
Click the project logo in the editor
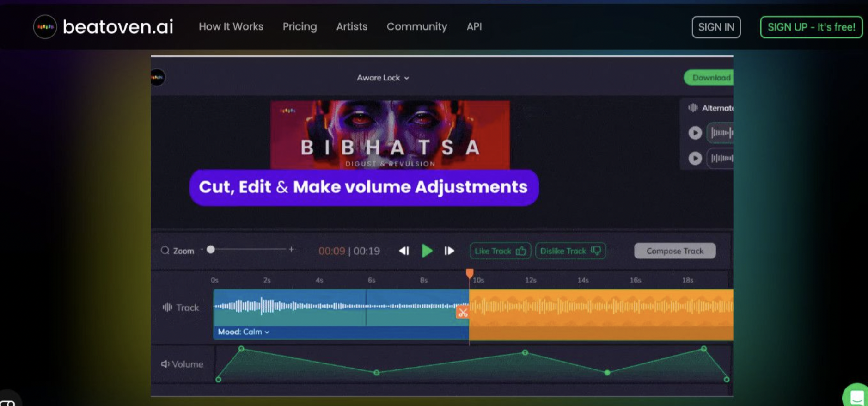click(157, 77)
